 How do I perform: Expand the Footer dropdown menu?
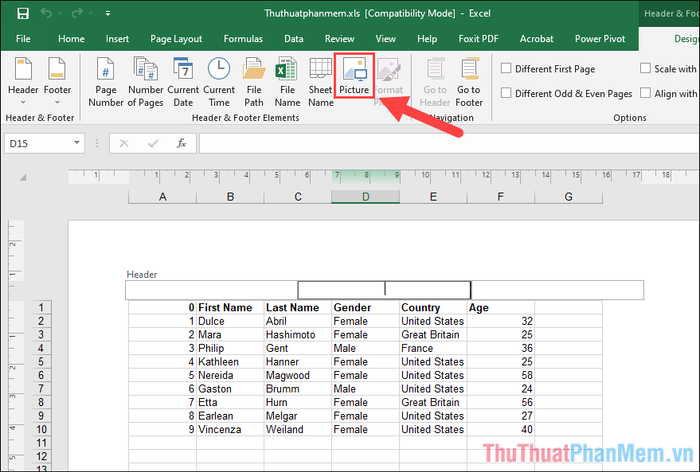click(x=58, y=81)
